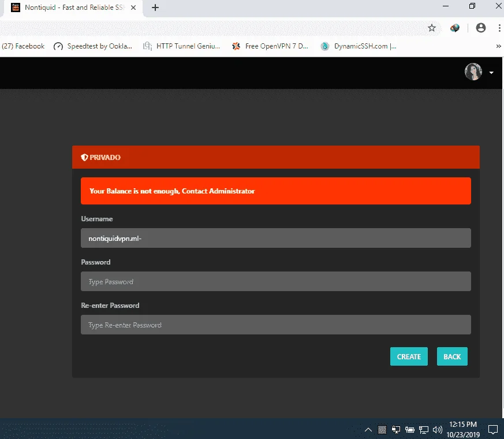504x439 pixels.
Task: Click the Free OpenVPN favicon
Action: [236, 46]
